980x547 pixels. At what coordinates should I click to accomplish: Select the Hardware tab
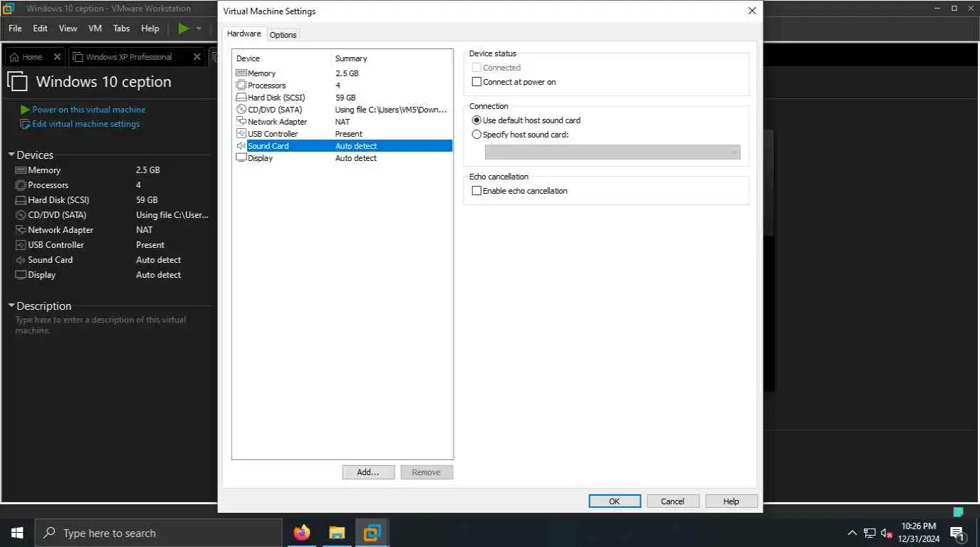[244, 33]
